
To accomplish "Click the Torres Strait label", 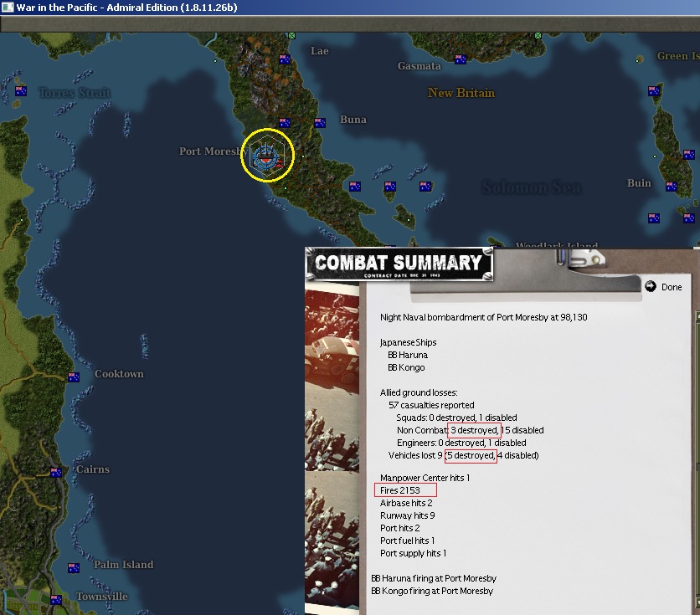I will point(75,93).
